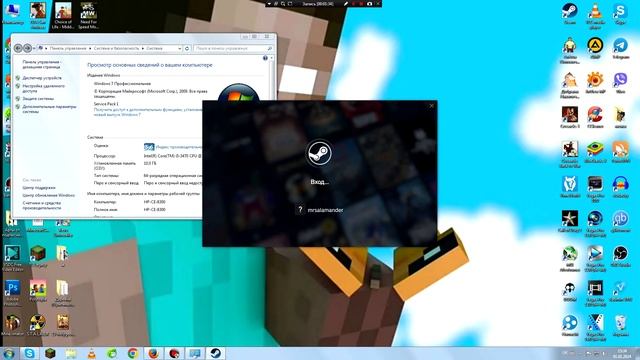Open Firefox from the taskbar
Viewport: 640px width, 360px height.
tap(153, 353)
